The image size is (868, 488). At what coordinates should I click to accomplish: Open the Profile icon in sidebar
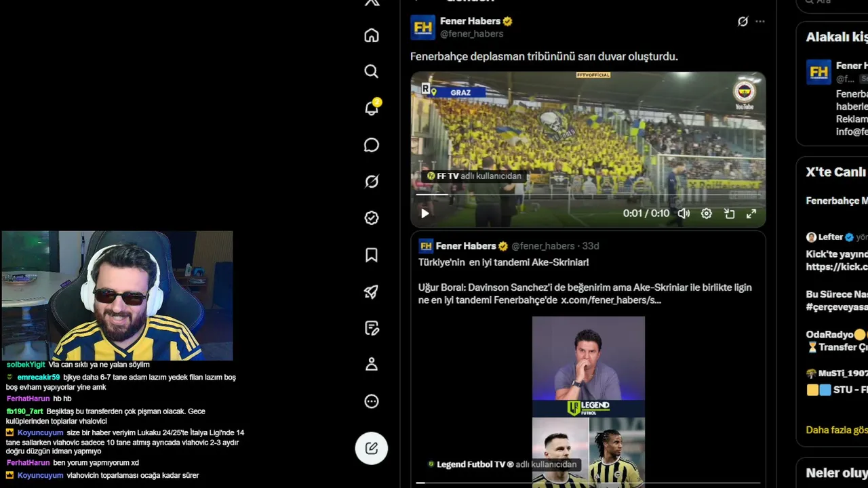click(x=372, y=365)
